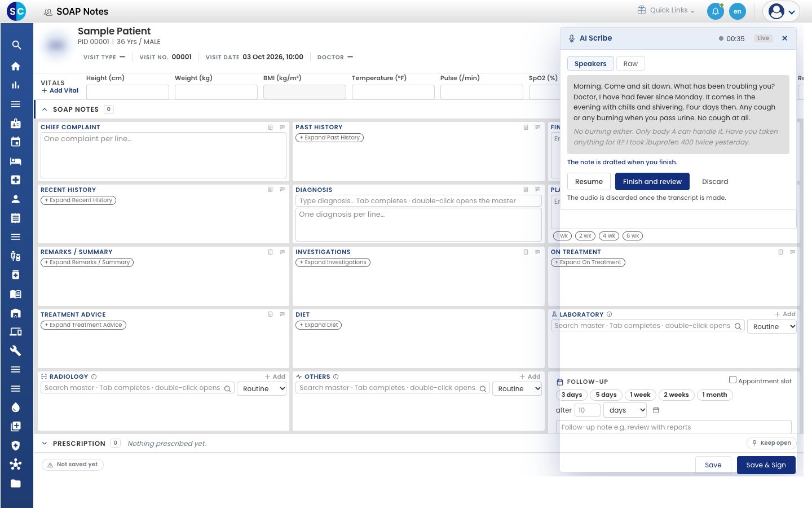The image size is (812, 508).
Task: Open the folder icon in the sidebar
Action: point(16,483)
